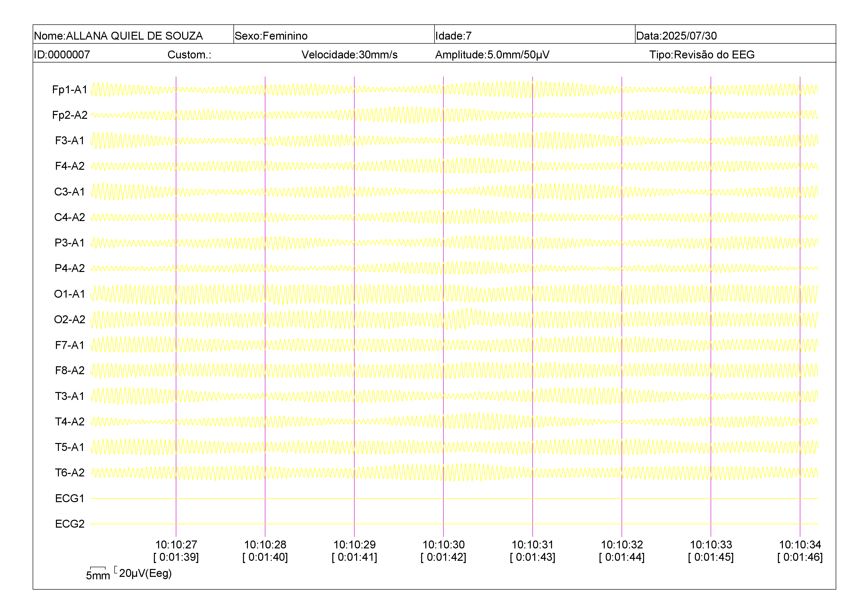Select the O1-A1 channel label

70,294
